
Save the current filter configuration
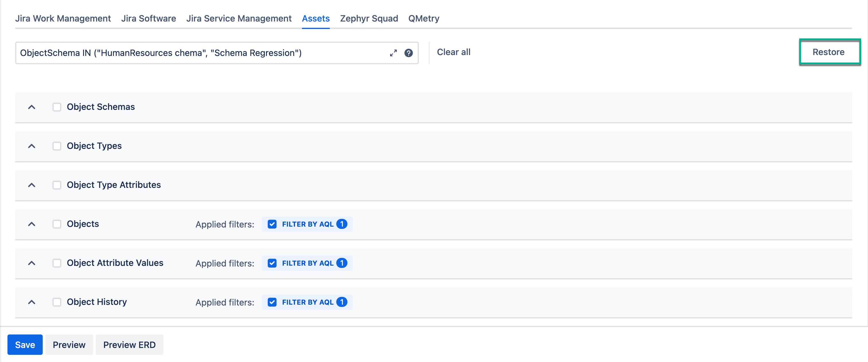pos(25,345)
